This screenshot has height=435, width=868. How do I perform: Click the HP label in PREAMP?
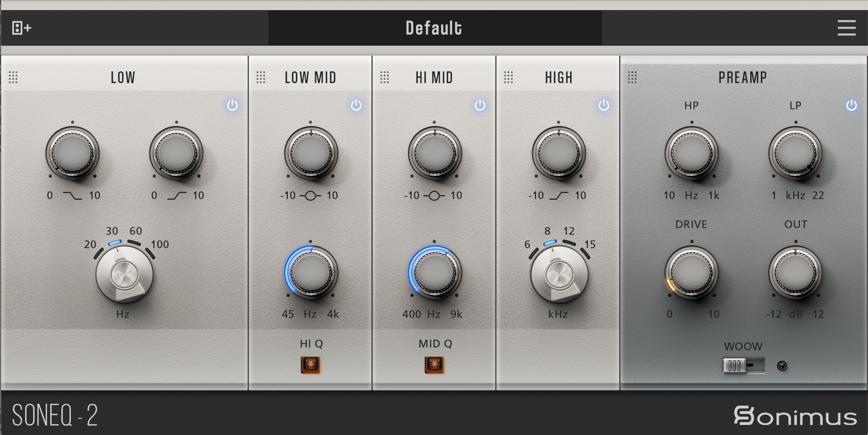[x=691, y=105]
